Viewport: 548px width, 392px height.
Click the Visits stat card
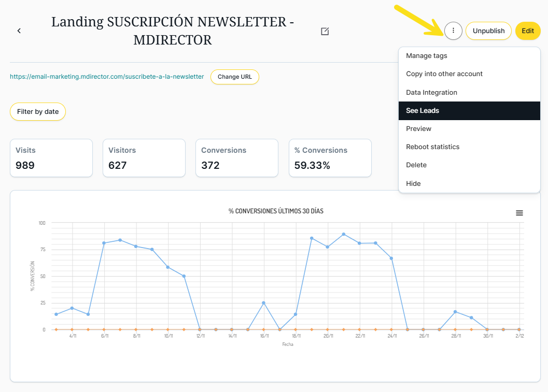tap(51, 158)
